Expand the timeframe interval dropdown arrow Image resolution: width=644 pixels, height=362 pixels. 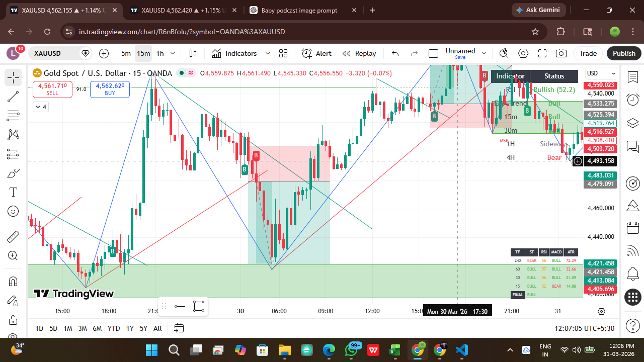point(173,53)
